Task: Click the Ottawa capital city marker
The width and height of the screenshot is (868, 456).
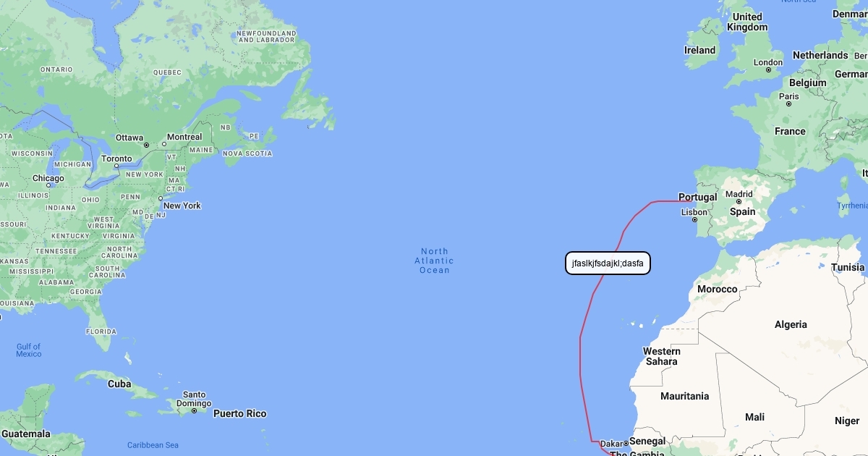Action: tap(146, 145)
